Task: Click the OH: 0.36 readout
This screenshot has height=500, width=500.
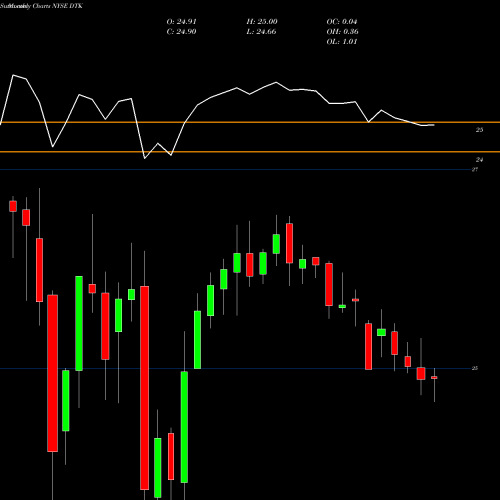Action: 342,32
